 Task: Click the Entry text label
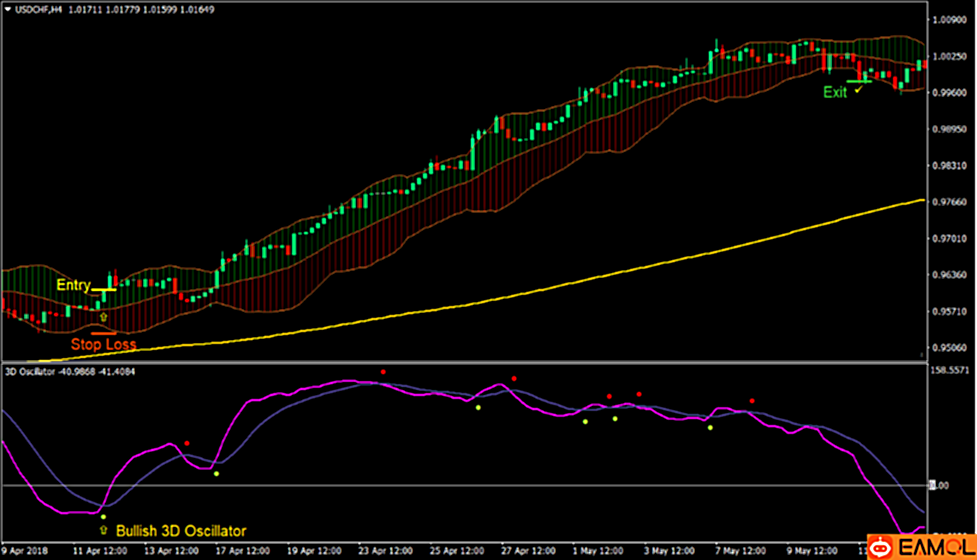pos(73,285)
